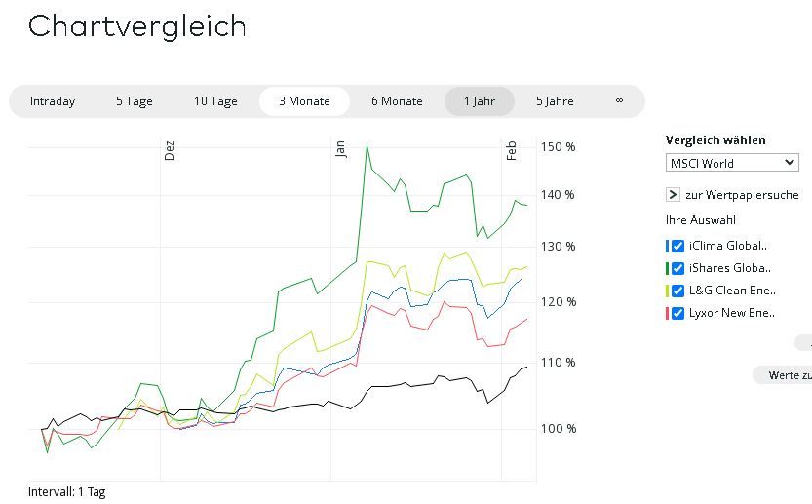
Task: Select the 5 Tage tab
Action: pyautogui.click(x=135, y=101)
